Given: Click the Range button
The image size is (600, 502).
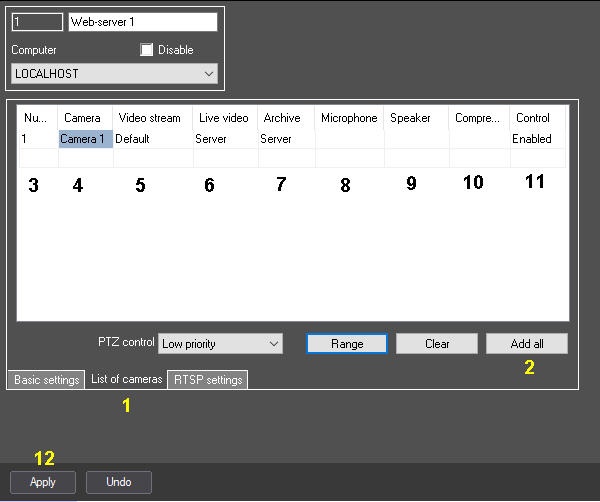Looking at the screenshot, I should click(347, 344).
